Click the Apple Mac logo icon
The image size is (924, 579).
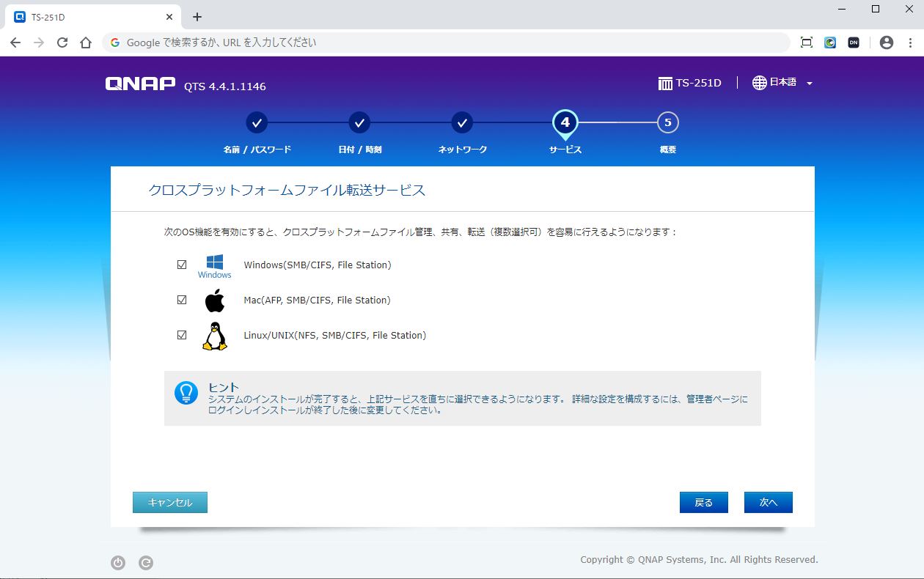pos(214,300)
